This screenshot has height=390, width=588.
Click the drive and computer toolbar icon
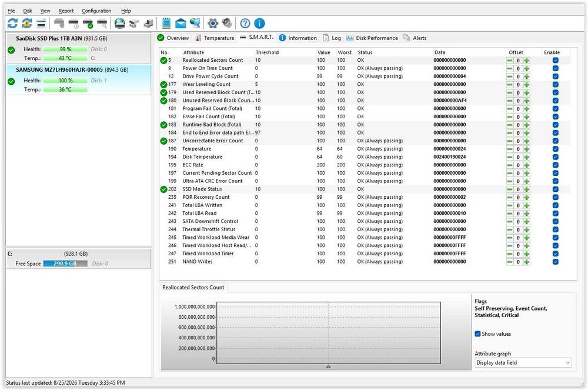149,24
